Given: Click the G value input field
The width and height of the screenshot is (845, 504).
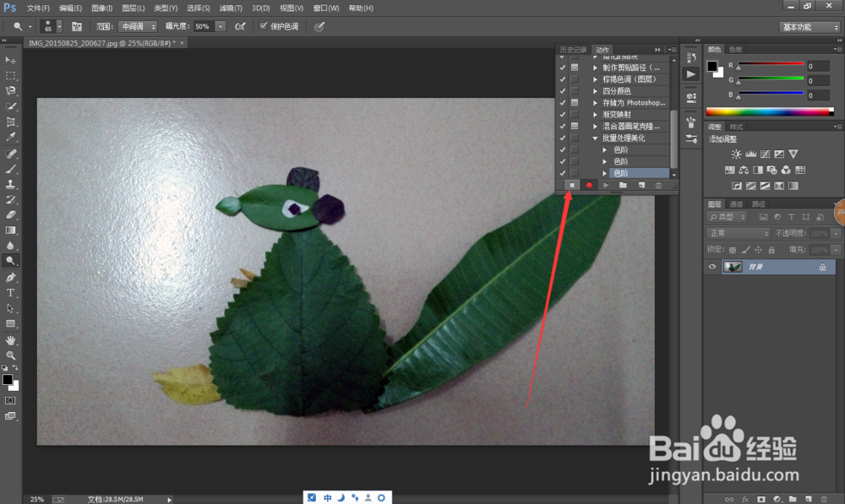Looking at the screenshot, I should click(x=817, y=81).
